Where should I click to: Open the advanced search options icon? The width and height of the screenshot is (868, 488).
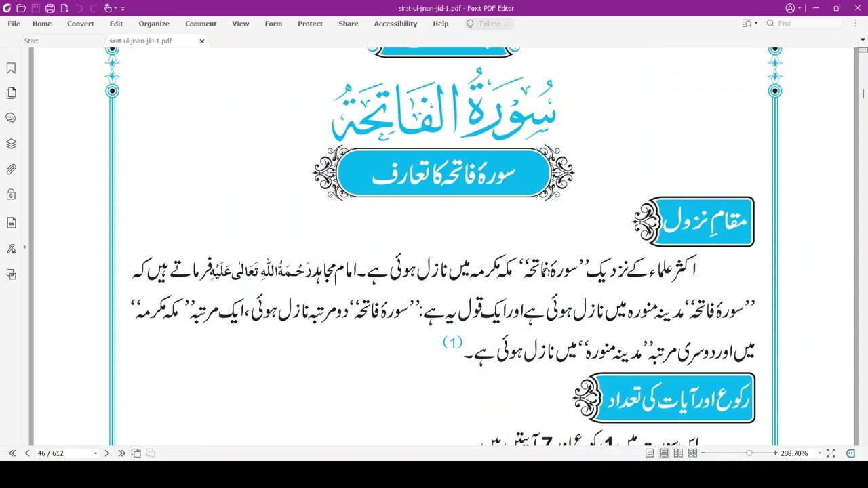(747, 23)
